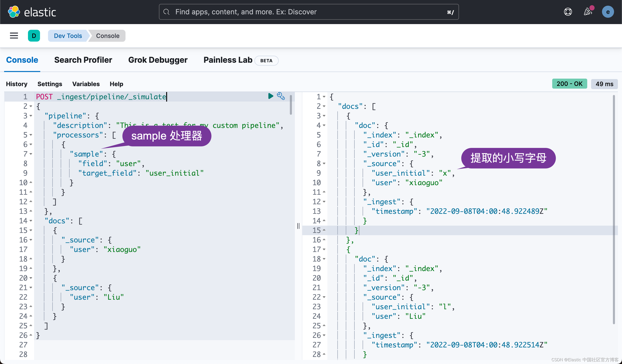Open the main navigation menu
The image size is (622, 364).
coord(14,36)
